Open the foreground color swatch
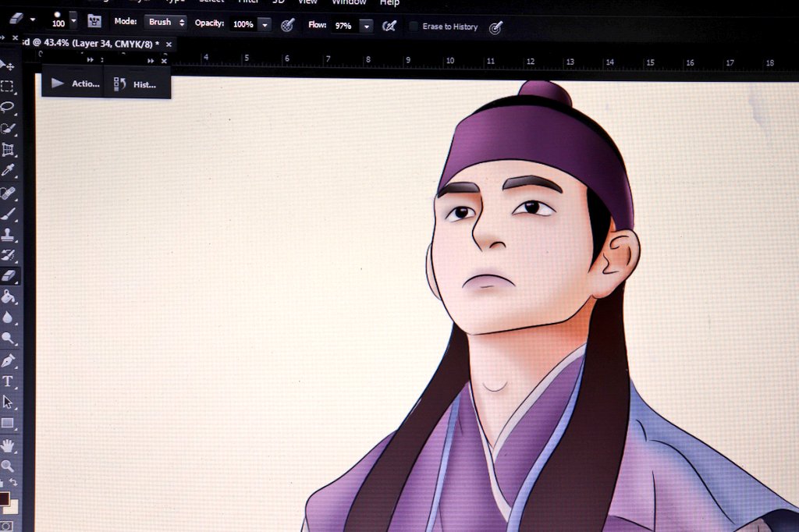This screenshot has width=799, height=532. coord(4,498)
